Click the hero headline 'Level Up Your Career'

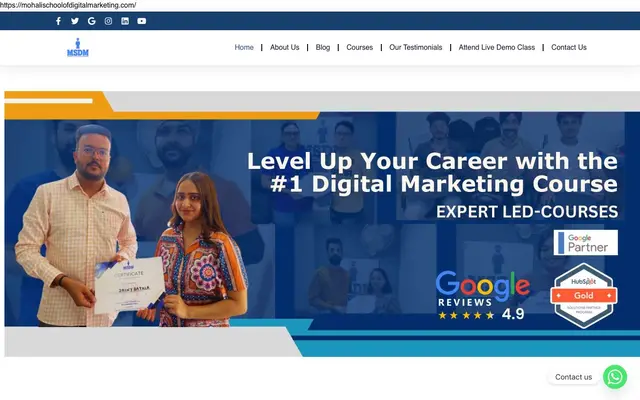coord(433,172)
